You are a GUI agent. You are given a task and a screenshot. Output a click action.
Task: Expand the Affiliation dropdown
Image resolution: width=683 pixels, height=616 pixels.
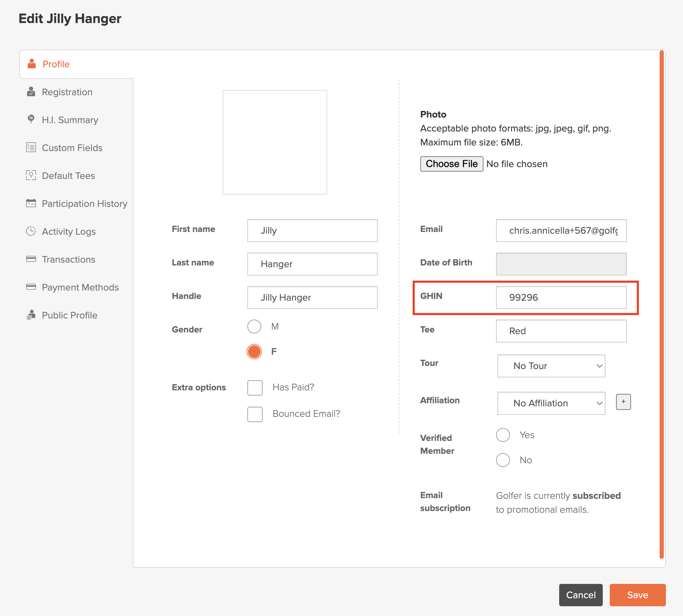tap(551, 403)
